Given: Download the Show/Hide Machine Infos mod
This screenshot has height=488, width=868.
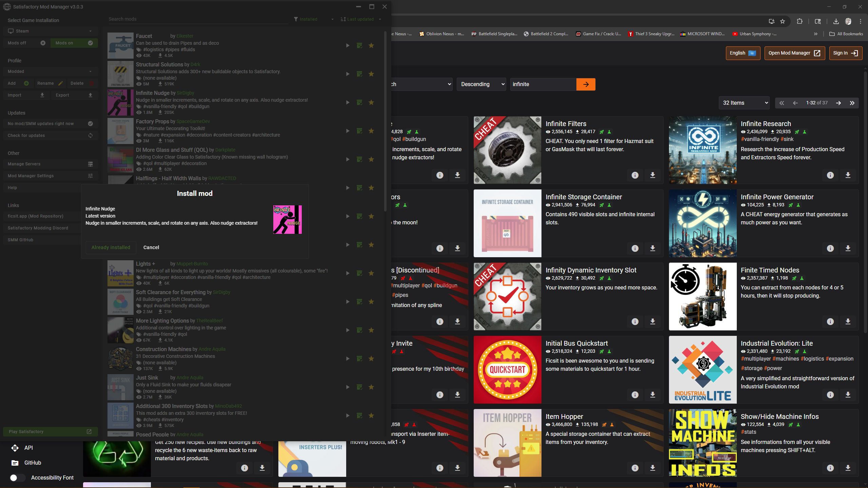Looking at the screenshot, I should tap(848, 468).
